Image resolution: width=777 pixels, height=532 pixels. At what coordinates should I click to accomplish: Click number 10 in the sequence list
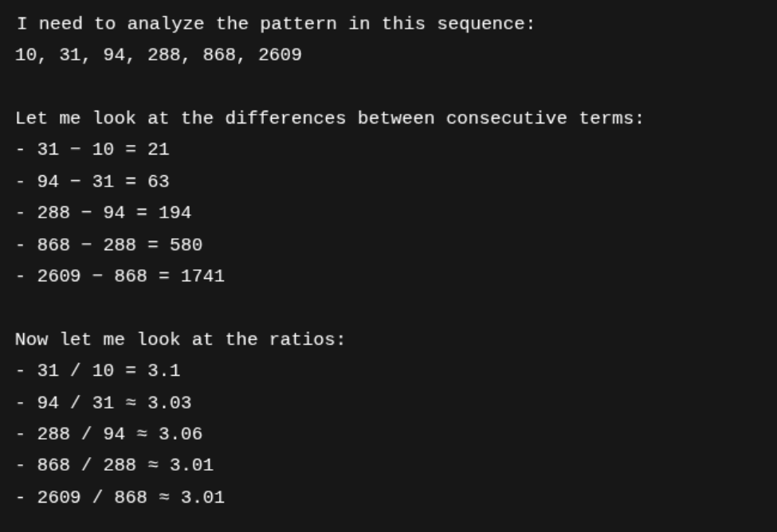point(26,56)
